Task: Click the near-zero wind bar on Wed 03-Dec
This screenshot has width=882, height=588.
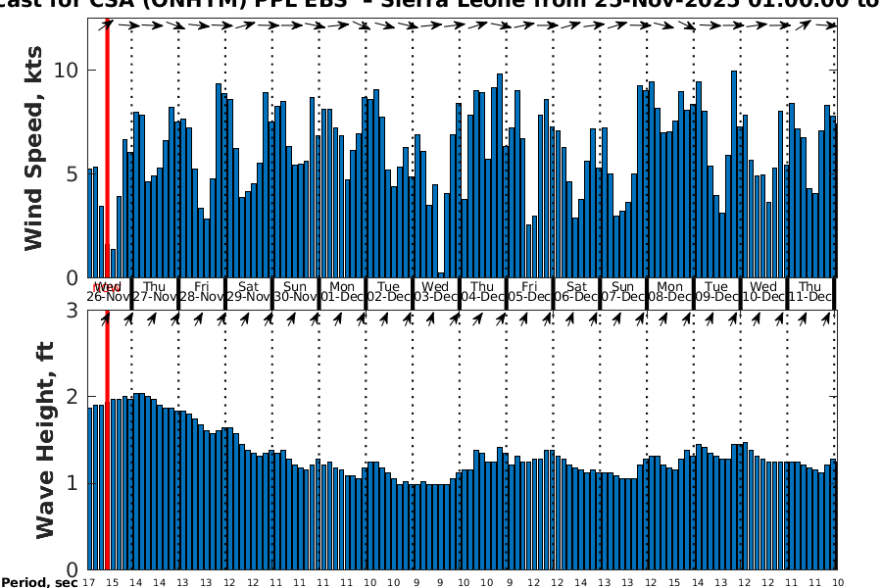Action: (441, 274)
